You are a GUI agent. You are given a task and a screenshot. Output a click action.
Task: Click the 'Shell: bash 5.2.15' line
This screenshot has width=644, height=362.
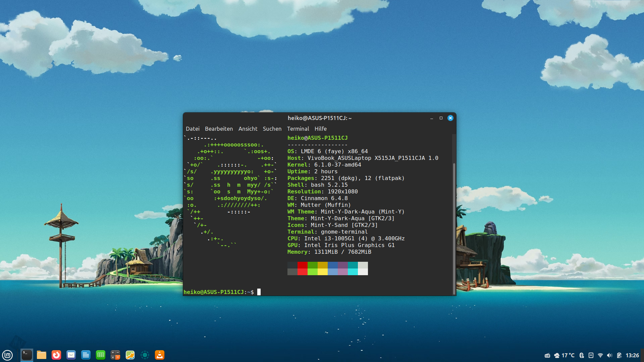pyautogui.click(x=318, y=185)
